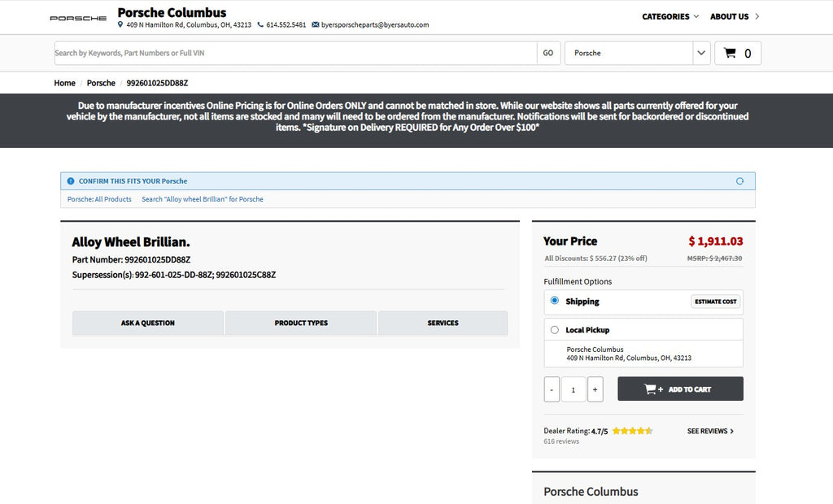The height and width of the screenshot is (504, 833).
Task: Click the dealer rating stars
Action: coord(632,431)
